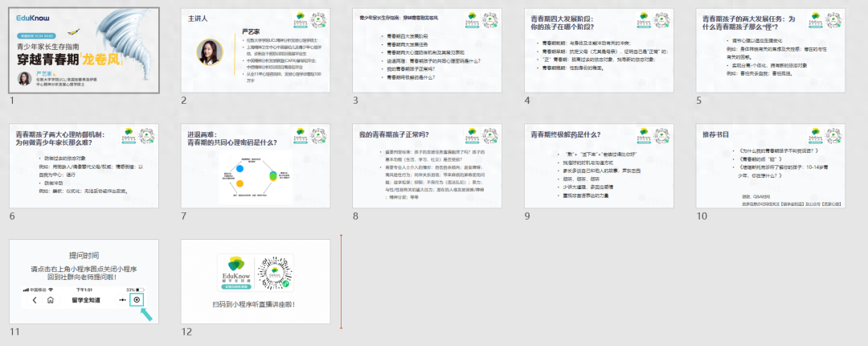The height and width of the screenshot is (346, 868).
Task: Select slide 10 thumbnail 推荐书目
Action: click(x=771, y=166)
